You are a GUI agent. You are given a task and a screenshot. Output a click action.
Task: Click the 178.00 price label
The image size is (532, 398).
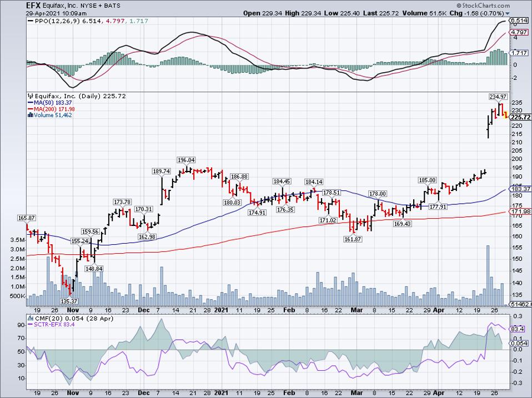pyautogui.click(x=378, y=194)
